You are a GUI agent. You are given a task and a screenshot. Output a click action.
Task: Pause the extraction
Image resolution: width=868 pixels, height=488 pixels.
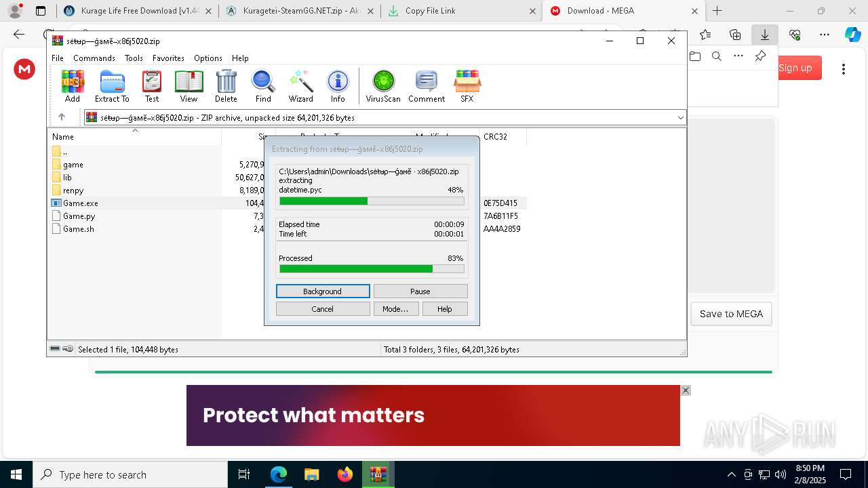[x=420, y=291]
